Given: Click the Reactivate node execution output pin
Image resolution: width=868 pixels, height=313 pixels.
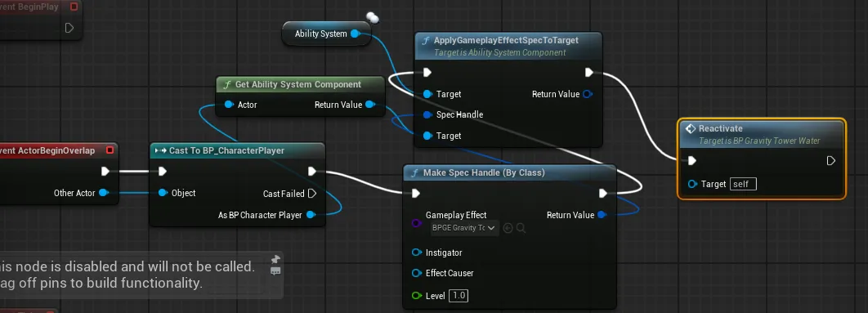Looking at the screenshot, I should (x=831, y=161).
